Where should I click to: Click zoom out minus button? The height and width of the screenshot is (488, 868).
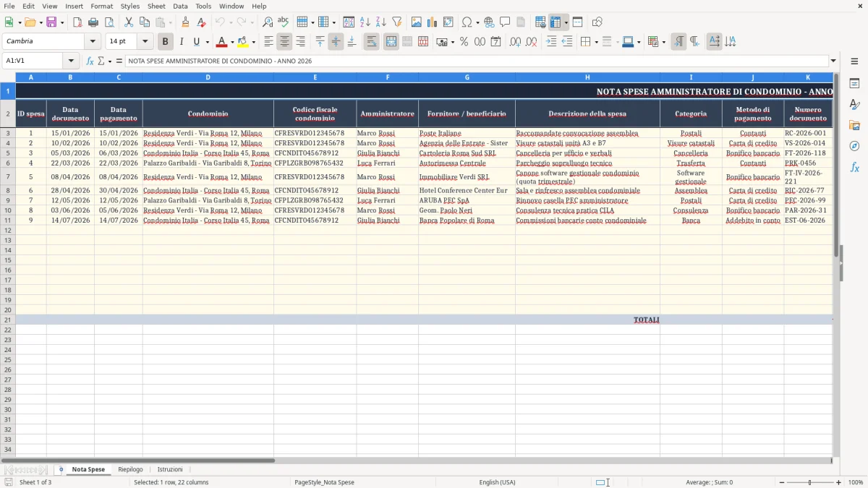point(780,482)
